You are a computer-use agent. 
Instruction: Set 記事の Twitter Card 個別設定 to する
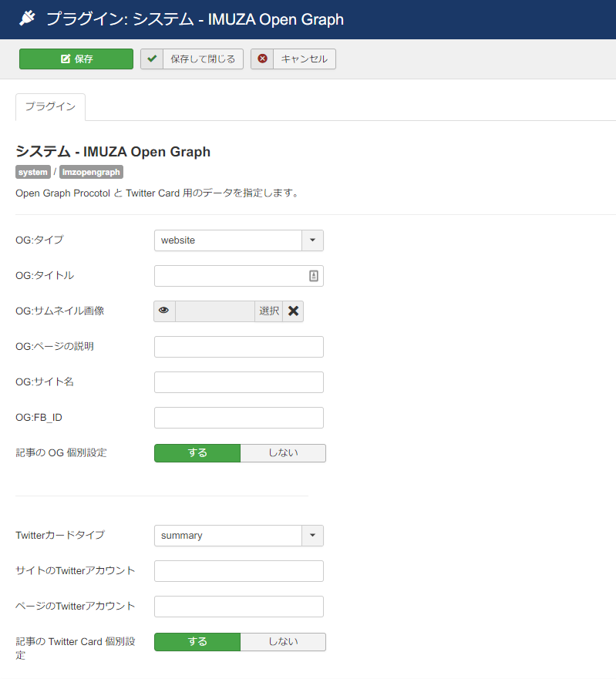[x=197, y=642]
